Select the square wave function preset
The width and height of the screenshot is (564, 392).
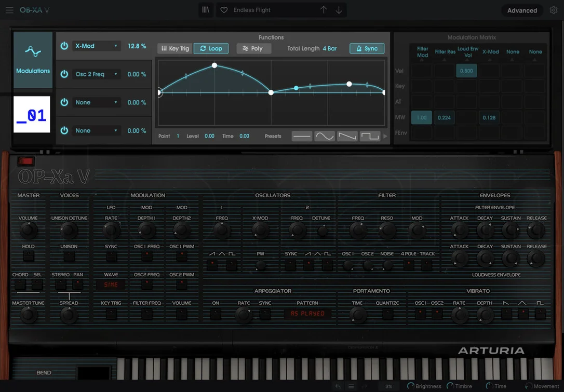coord(370,137)
